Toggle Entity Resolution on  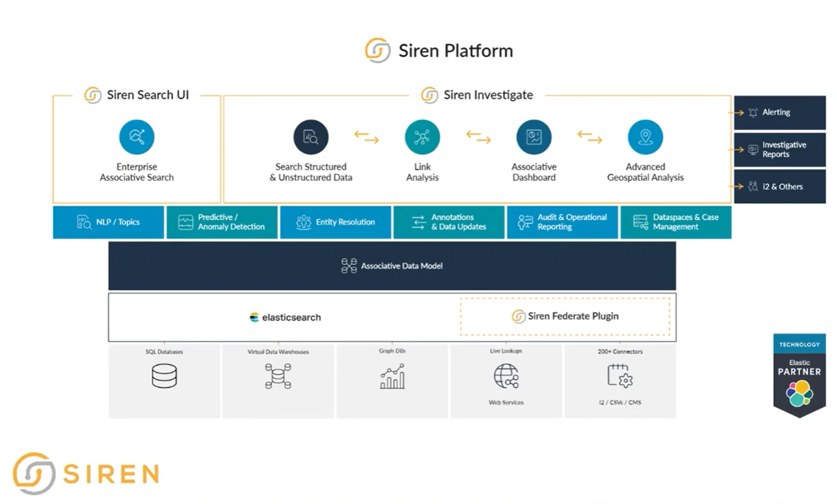click(x=335, y=222)
